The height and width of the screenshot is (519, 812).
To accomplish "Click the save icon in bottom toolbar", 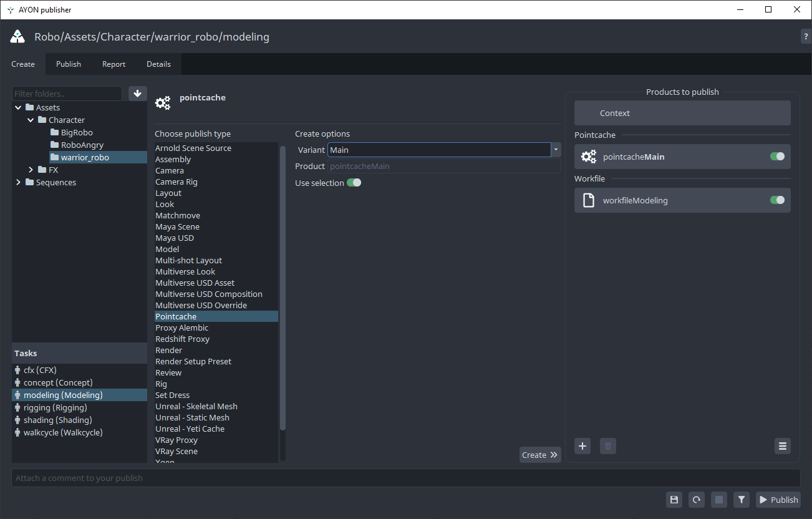I will tap(674, 500).
